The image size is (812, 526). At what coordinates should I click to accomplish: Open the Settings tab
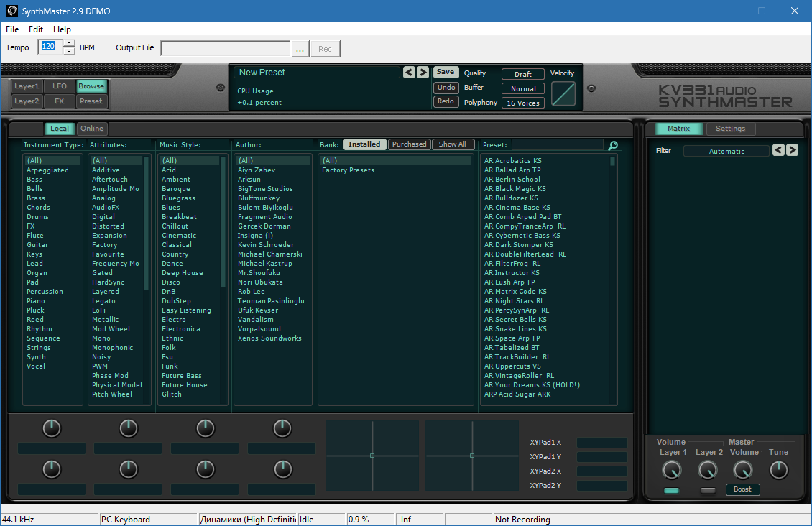click(x=730, y=129)
